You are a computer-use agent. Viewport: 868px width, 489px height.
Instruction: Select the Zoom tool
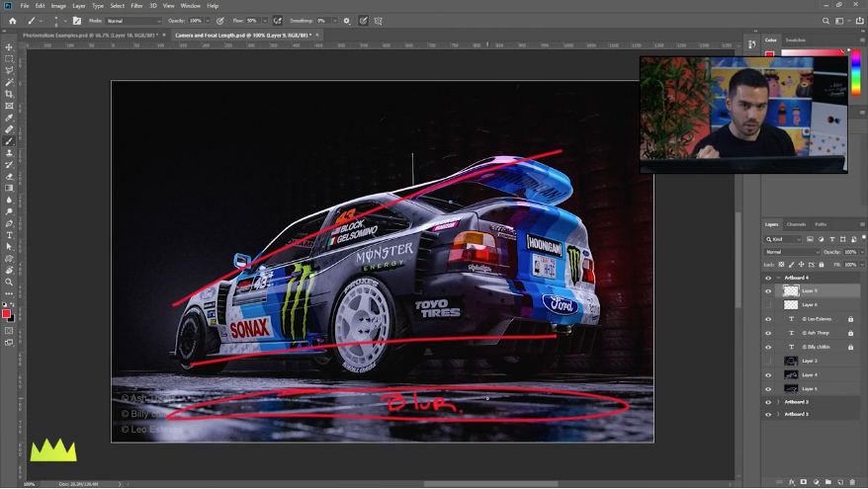click(9, 283)
